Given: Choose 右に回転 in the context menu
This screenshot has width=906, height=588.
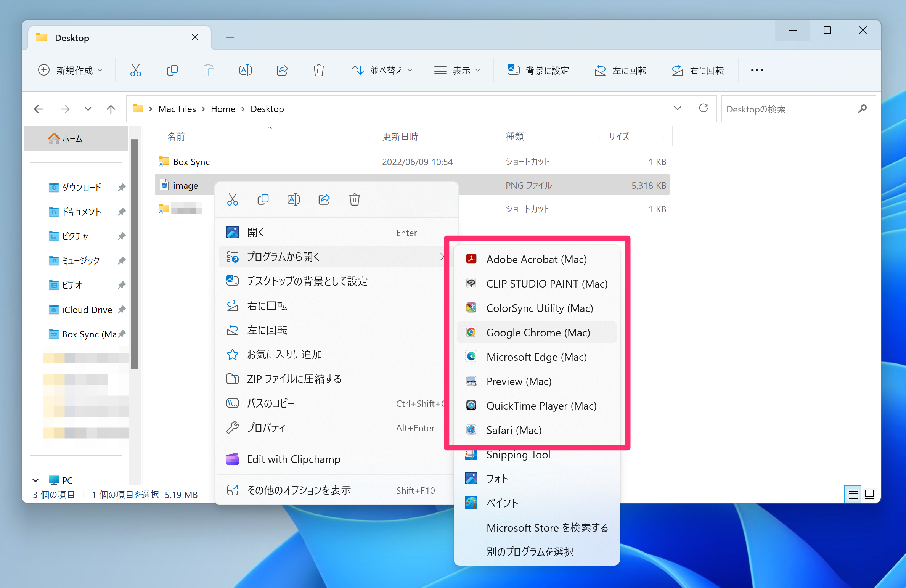Looking at the screenshot, I should (336, 305).
